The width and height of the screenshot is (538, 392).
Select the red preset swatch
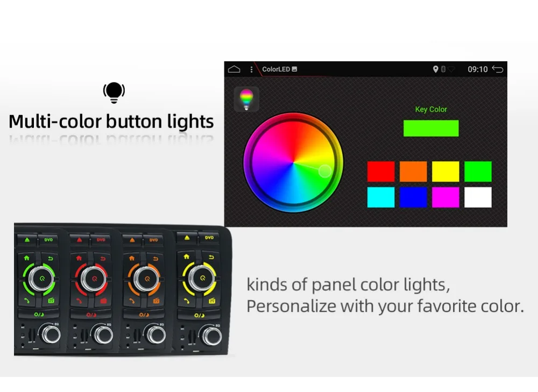(x=381, y=172)
